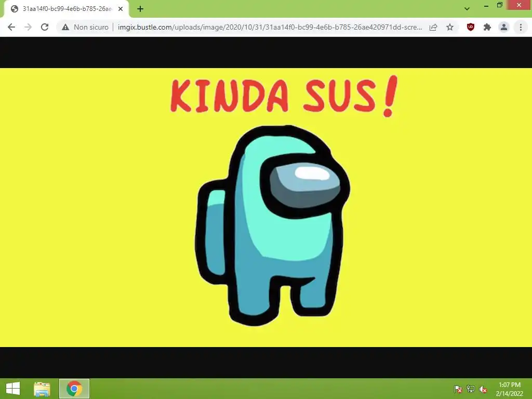Open the network status tray icon

471,389
